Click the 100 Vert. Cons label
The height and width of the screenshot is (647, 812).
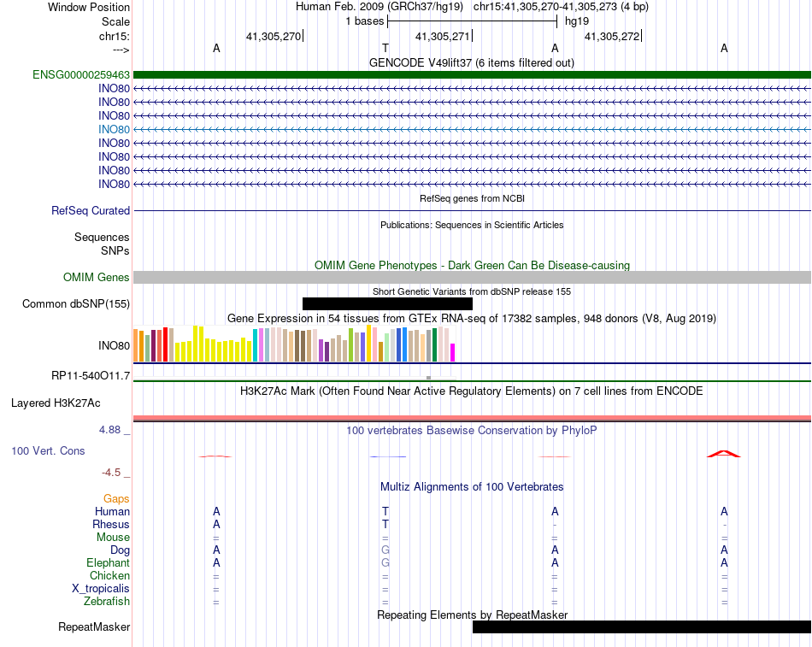[x=48, y=450]
